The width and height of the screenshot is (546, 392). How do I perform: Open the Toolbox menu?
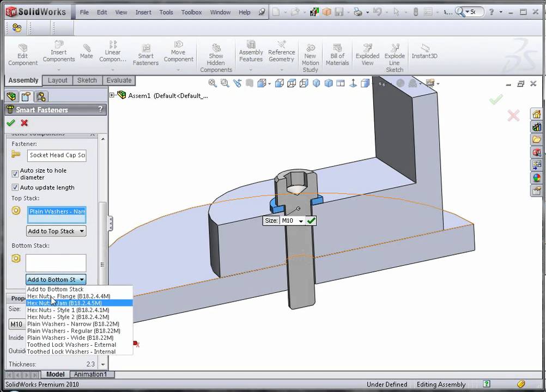coord(191,12)
